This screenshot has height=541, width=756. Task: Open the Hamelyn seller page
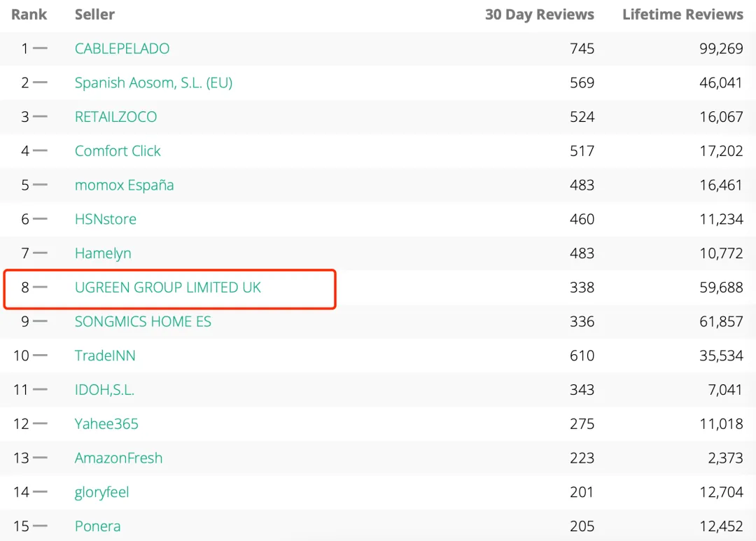103,253
